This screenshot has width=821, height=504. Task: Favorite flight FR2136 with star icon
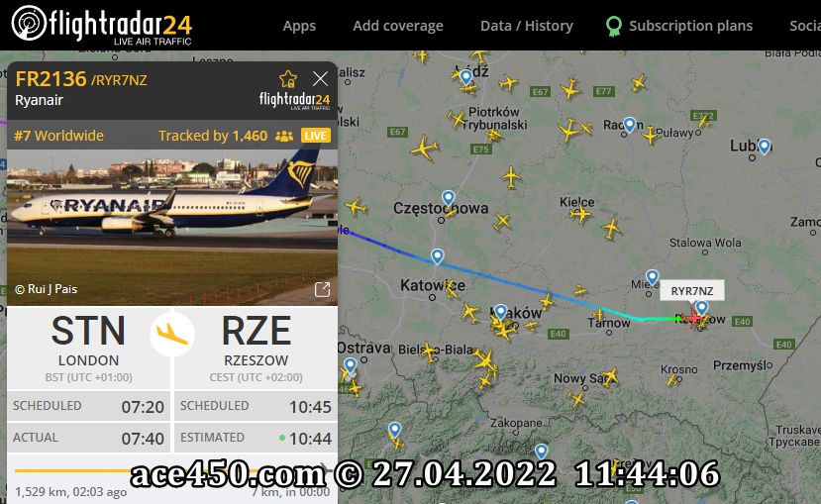pos(288,79)
